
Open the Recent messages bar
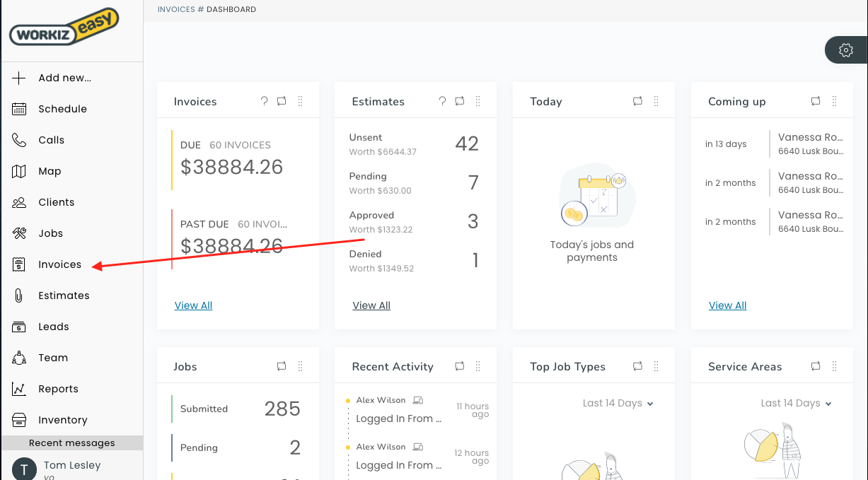(71, 443)
